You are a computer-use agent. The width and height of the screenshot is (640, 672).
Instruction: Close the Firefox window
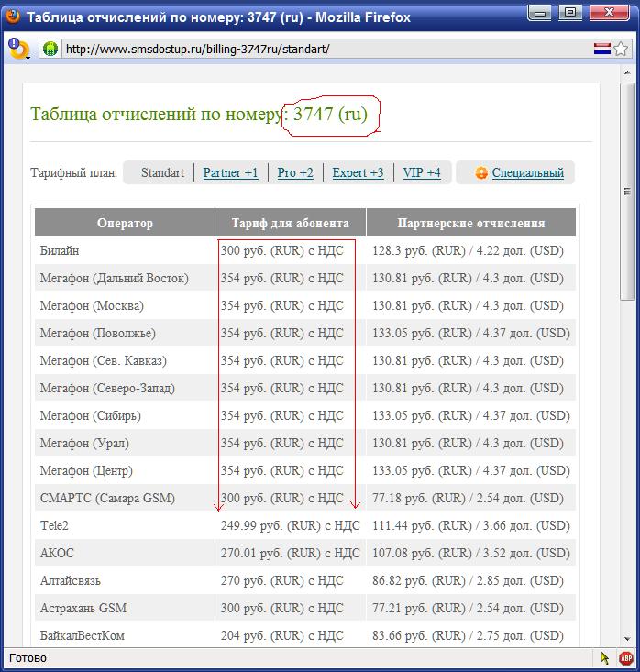tap(609, 12)
